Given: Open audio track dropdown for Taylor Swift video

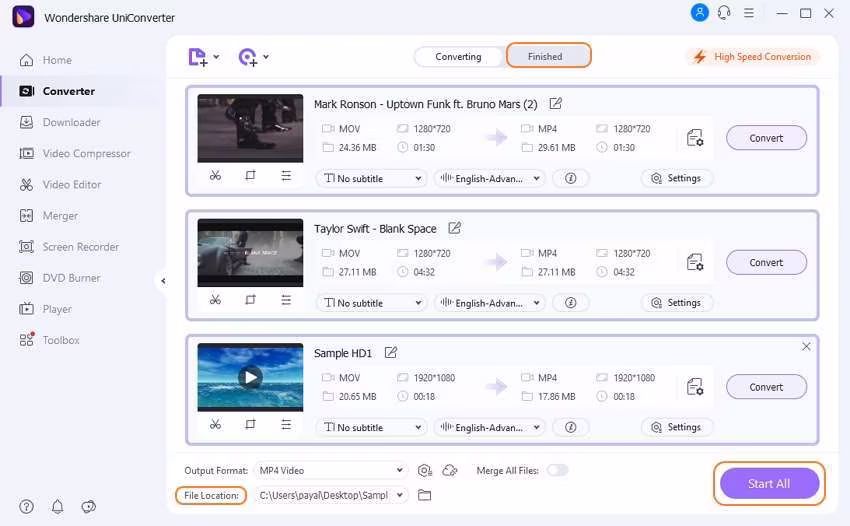Looking at the screenshot, I should [490, 303].
